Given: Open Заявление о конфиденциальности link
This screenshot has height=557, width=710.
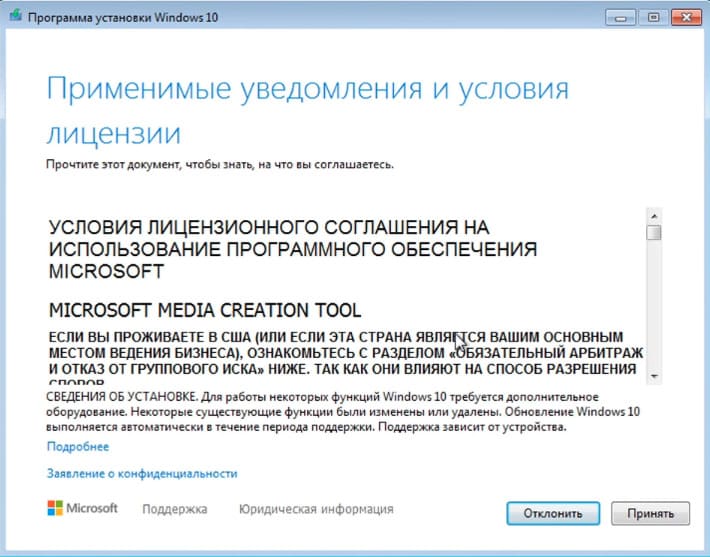Looking at the screenshot, I should (142, 473).
